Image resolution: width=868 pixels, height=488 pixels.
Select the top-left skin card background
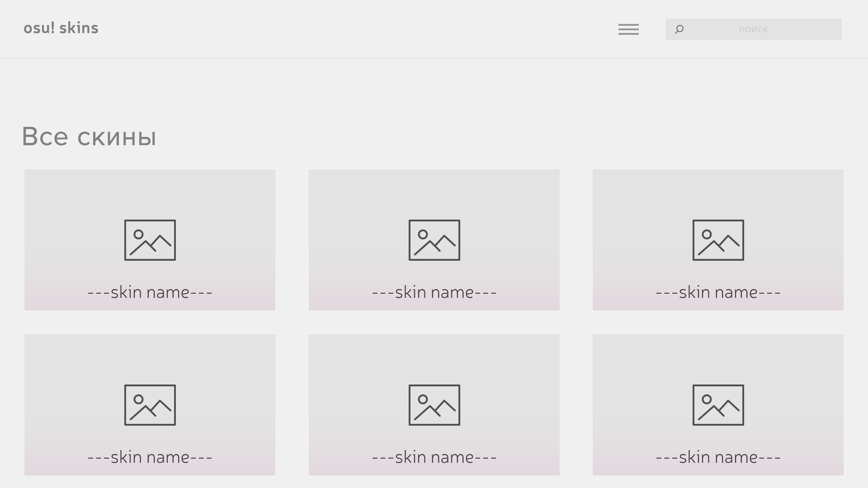tap(68, 194)
